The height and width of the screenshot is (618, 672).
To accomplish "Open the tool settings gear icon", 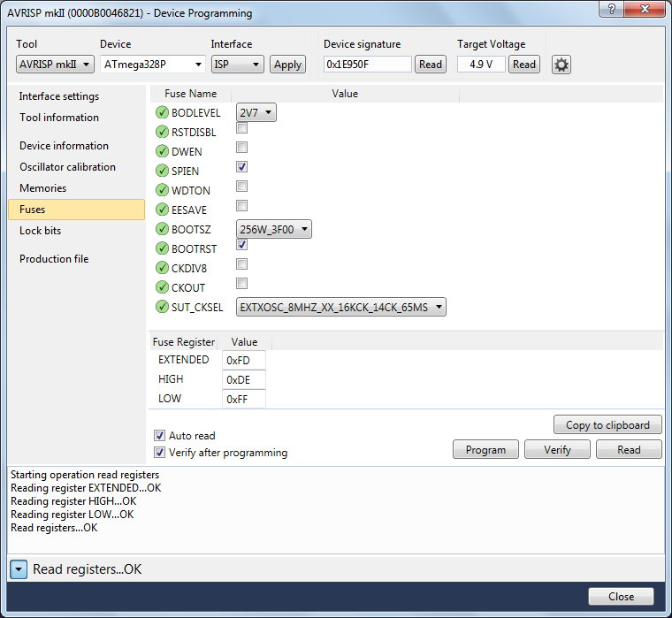I will click(x=562, y=65).
